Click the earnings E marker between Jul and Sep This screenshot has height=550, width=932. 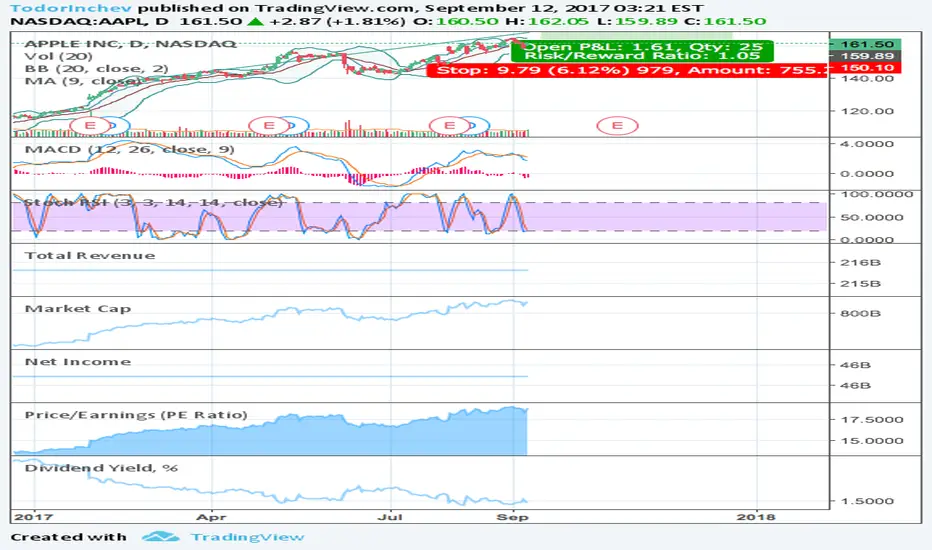tap(449, 125)
